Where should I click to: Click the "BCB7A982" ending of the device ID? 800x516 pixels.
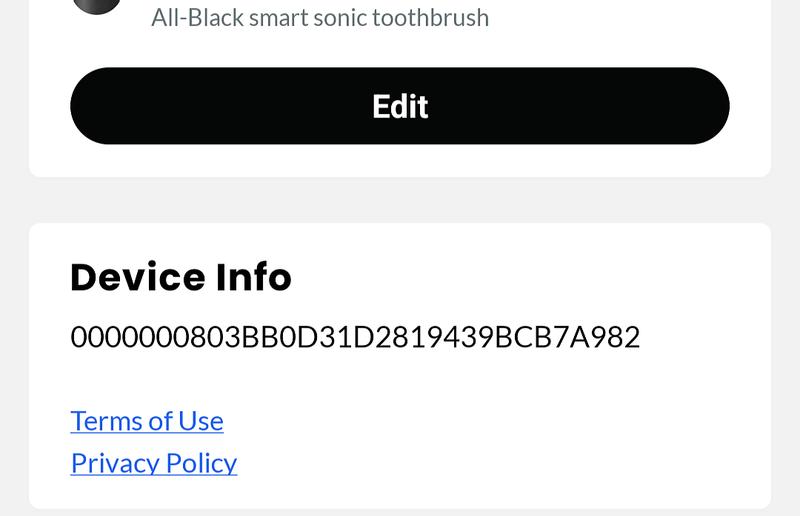click(x=567, y=337)
